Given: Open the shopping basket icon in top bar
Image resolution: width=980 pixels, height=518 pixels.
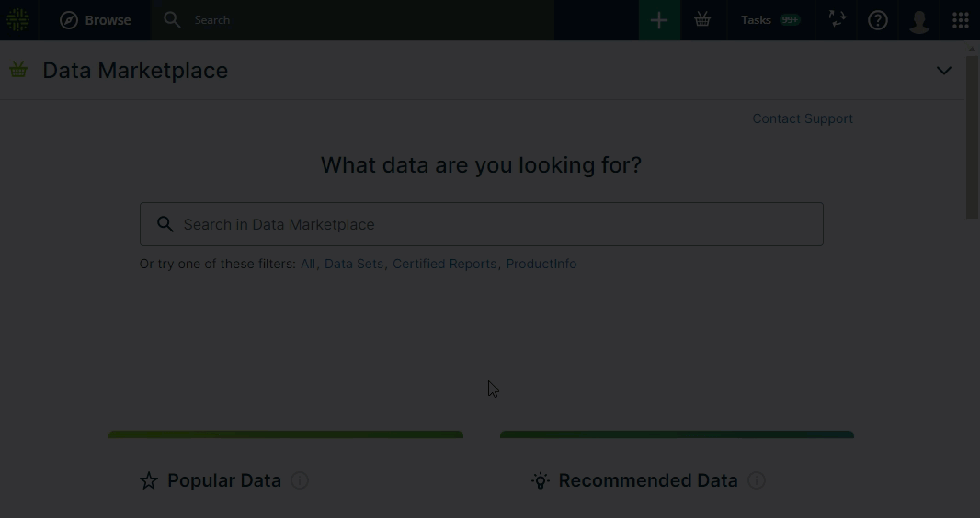Looking at the screenshot, I should point(702,20).
